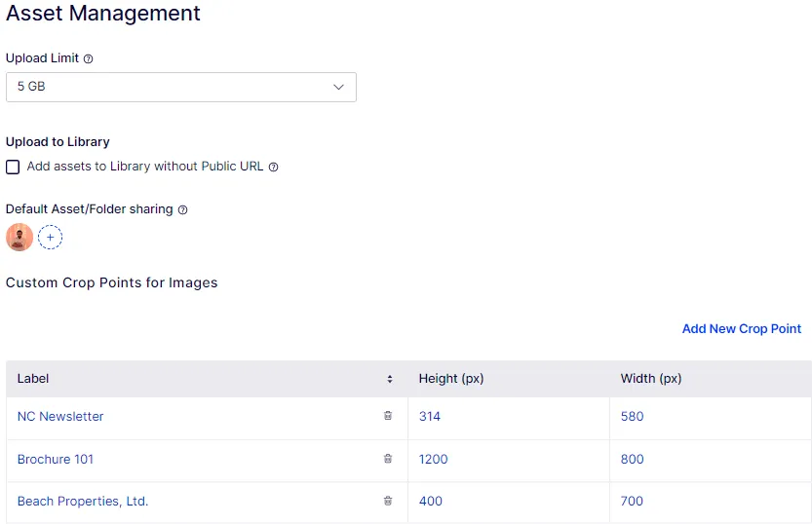This screenshot has width=812, height=524.
Task: Click help icon beside Public URL option
Action: (x=273, y=168)
